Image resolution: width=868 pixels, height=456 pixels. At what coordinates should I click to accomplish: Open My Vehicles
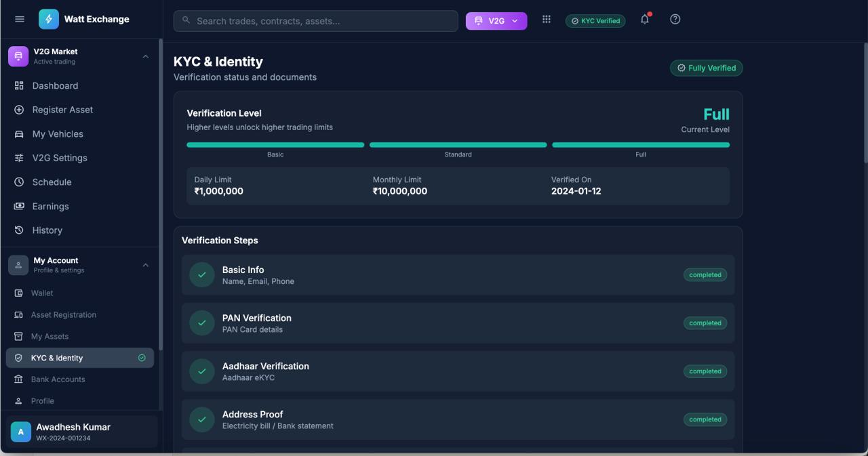[x=58, y=133]
